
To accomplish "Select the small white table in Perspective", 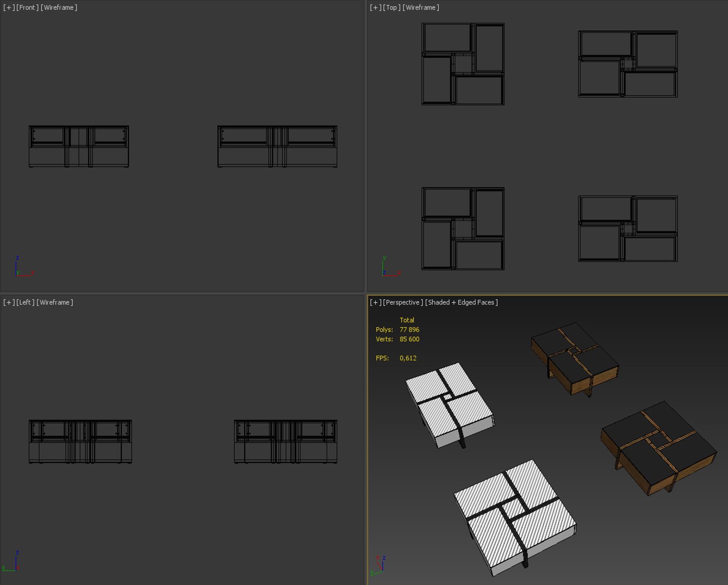I will 450,405.
